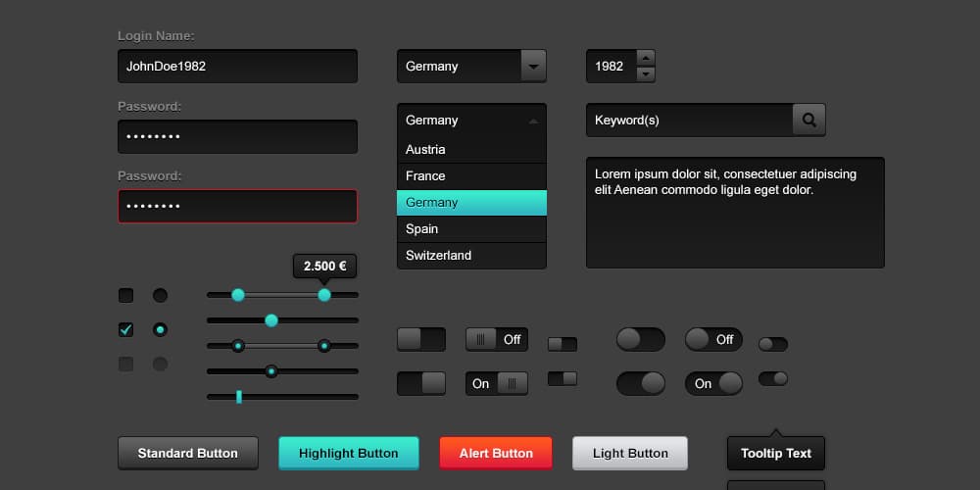Click the thin teal bar handle of bottom slider
The image size is (980, 490).
239,396
